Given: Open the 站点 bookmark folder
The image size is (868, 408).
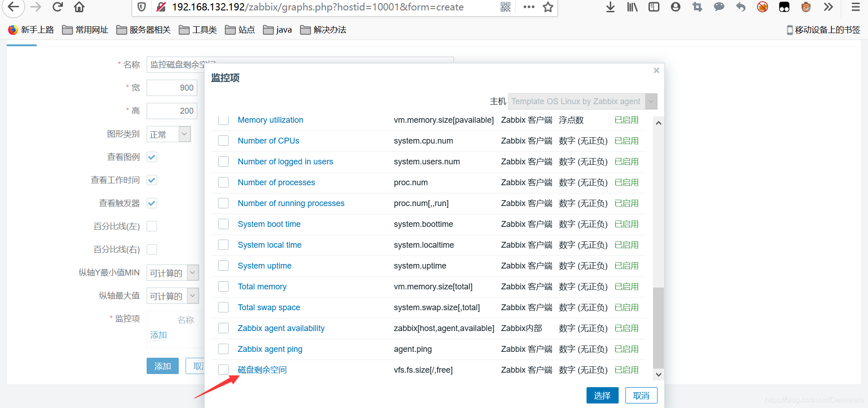Looking at the screenshot, I should point(240,30).
